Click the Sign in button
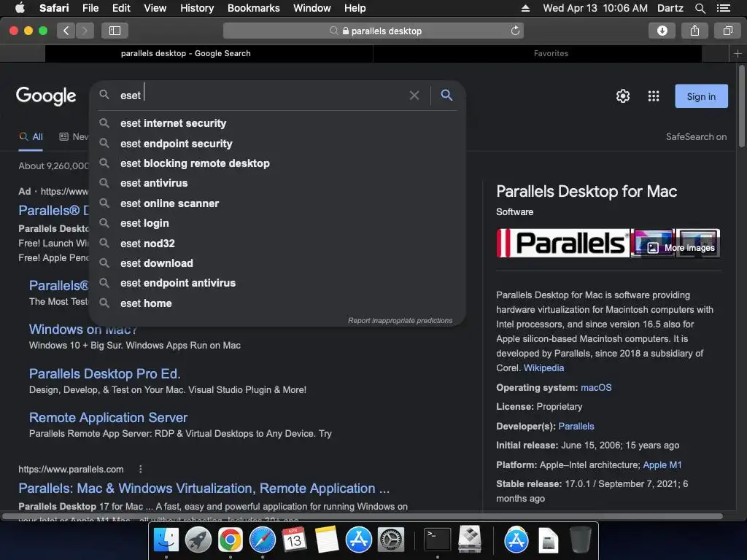 [701, 96]
